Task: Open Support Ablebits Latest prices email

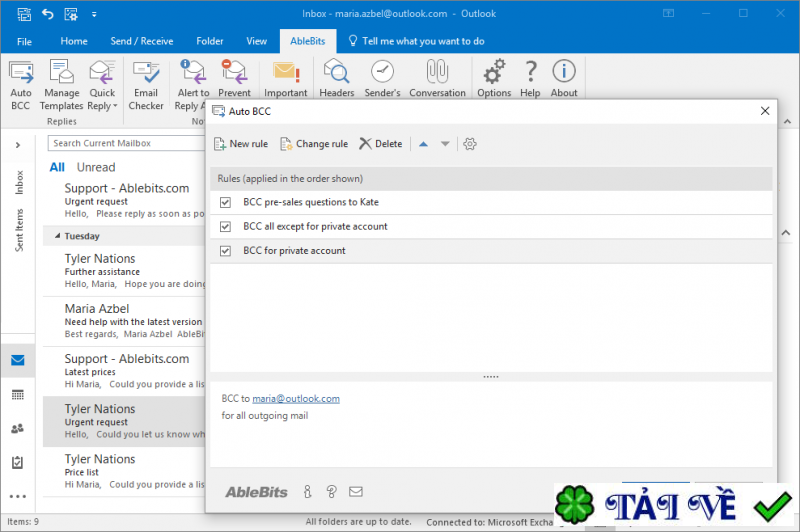Action: pyautogui.click(x=124, y=371)
